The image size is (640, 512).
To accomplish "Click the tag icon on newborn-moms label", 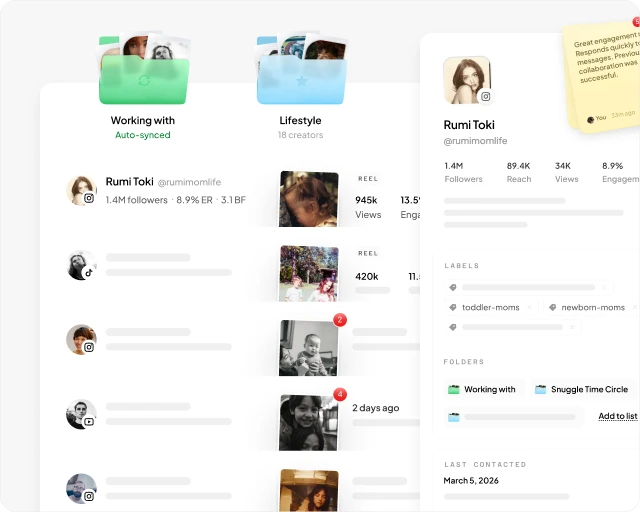I will point(552,307).
